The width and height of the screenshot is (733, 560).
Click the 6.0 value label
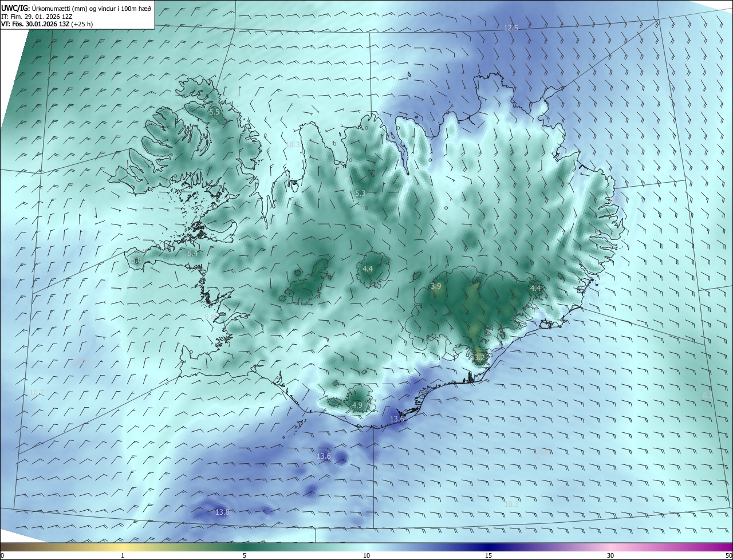point(136,260)
